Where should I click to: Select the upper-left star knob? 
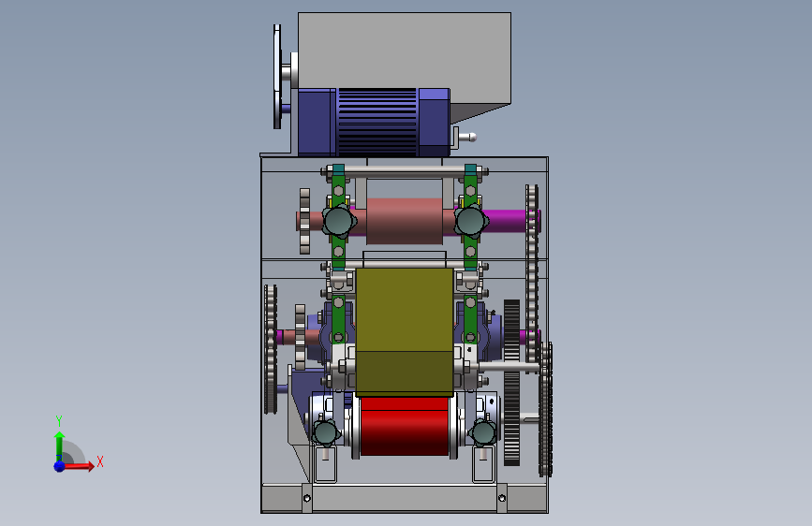pos(340,221)
